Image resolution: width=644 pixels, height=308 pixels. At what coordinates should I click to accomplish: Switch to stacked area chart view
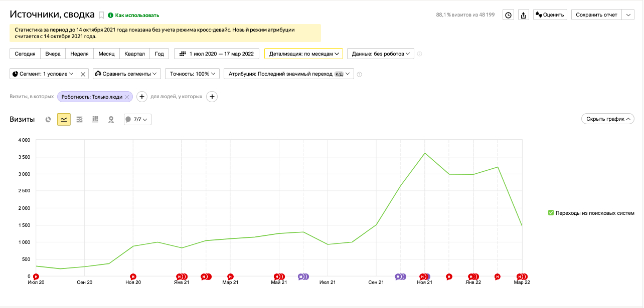[79, 119]
